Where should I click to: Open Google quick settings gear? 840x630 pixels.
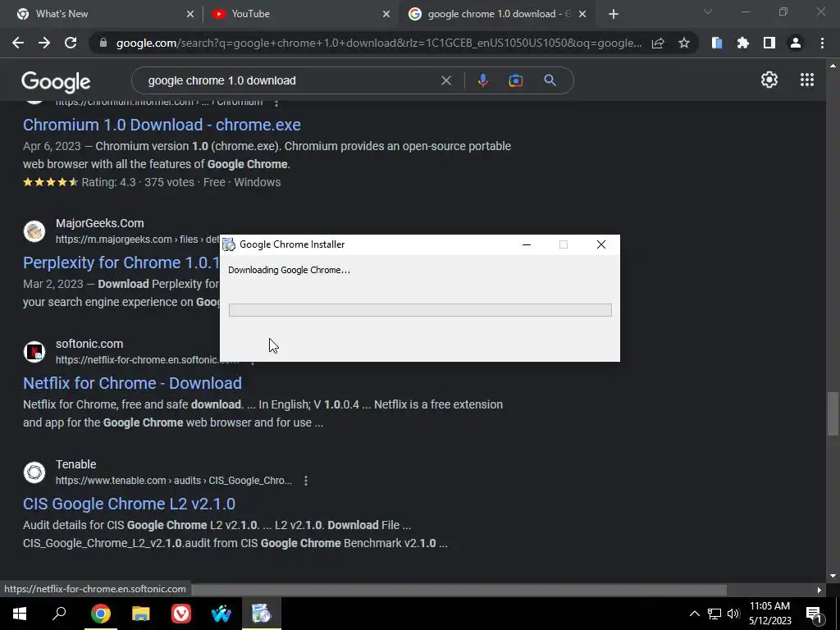click(769, 80)
